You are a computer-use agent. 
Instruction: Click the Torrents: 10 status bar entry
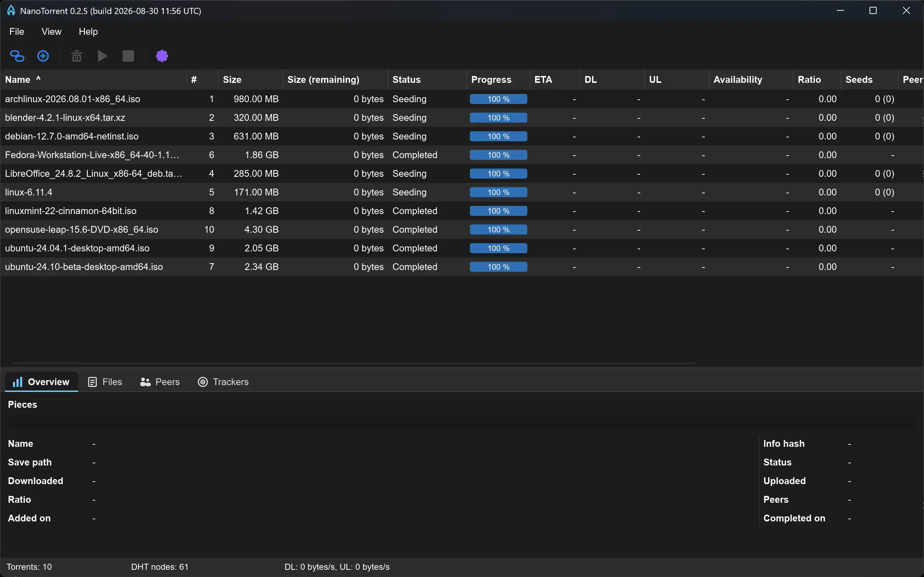pos(29,567)
